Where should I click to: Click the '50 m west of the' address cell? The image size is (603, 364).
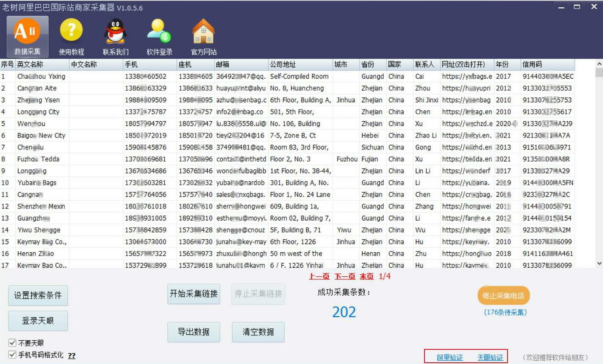click(301, 254)
